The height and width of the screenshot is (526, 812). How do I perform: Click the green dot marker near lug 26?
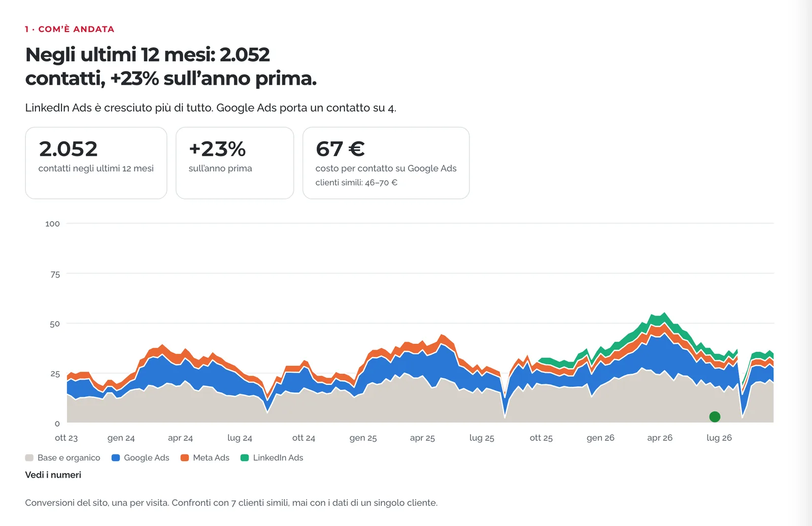click(715, 417)
